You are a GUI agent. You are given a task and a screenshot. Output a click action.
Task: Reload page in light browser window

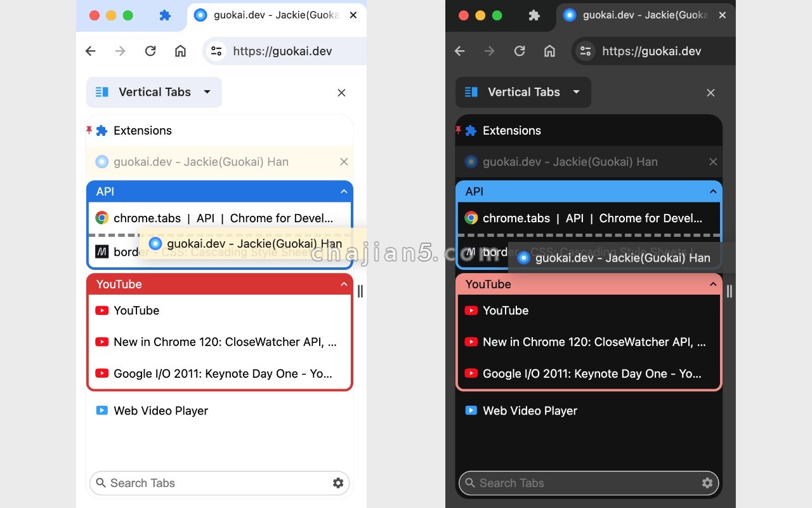[150, 51]
